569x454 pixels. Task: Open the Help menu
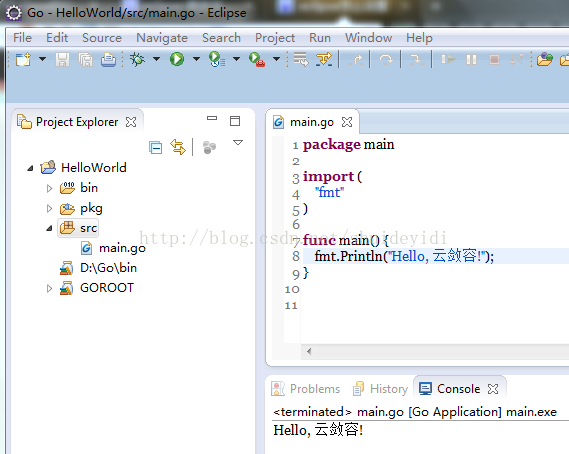point(419,38)
